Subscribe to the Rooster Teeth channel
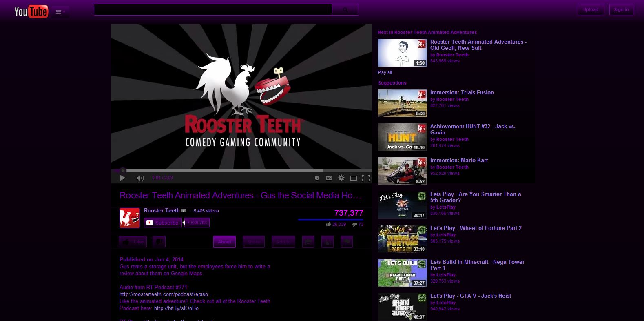Screen dimensions: 644x321 click(163, 223)
